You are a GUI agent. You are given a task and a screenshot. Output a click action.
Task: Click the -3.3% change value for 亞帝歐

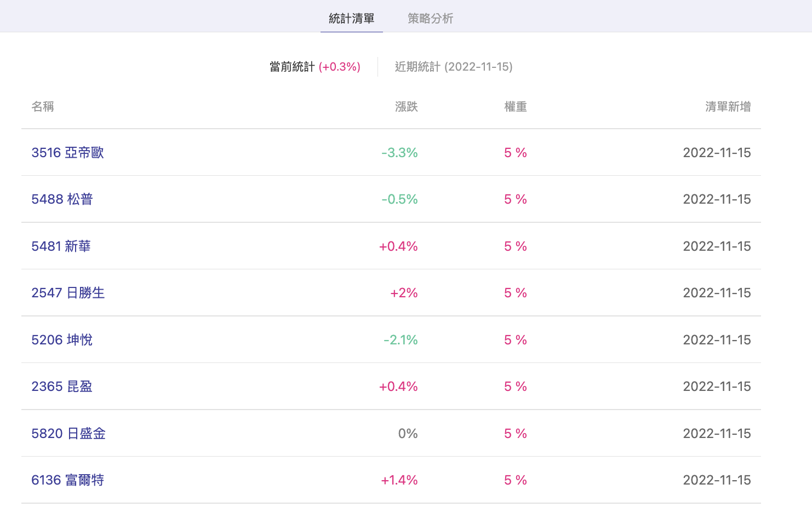point(399,153)
